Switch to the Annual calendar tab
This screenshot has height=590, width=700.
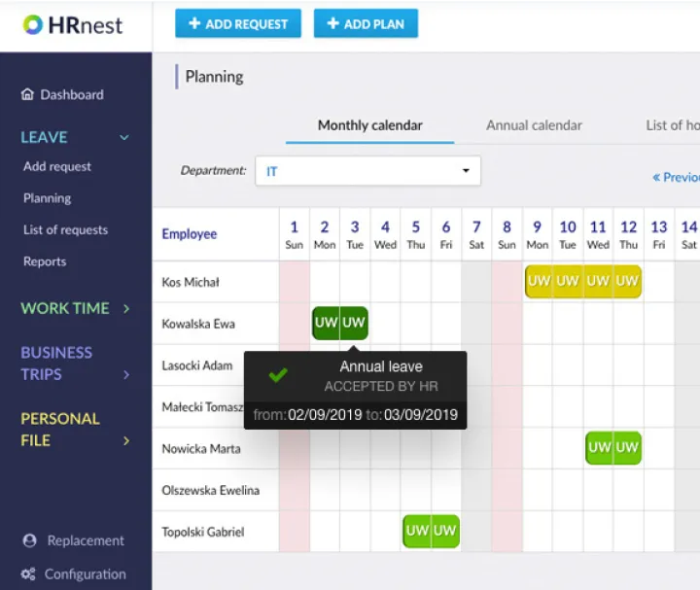click(534, 125)
